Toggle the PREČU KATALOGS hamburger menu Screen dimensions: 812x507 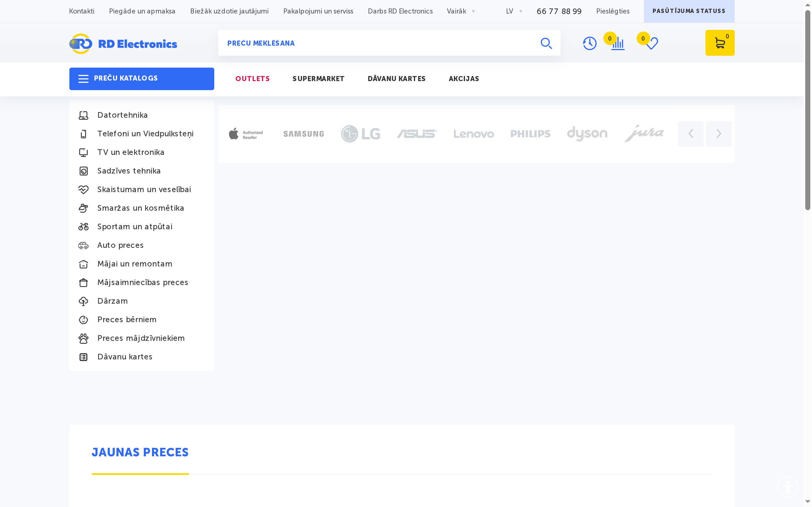83,79
